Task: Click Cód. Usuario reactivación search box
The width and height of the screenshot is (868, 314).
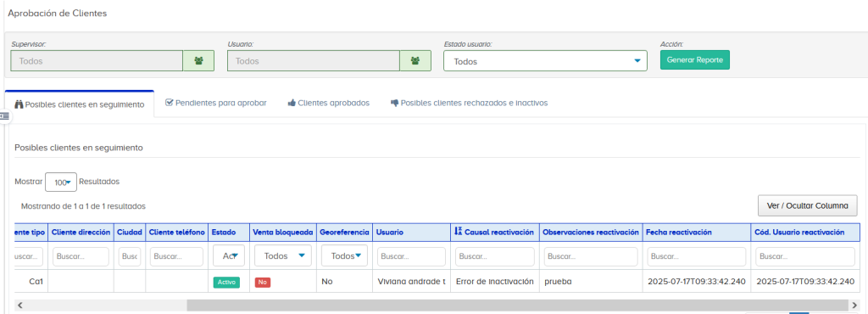Action: coord(805,257)
